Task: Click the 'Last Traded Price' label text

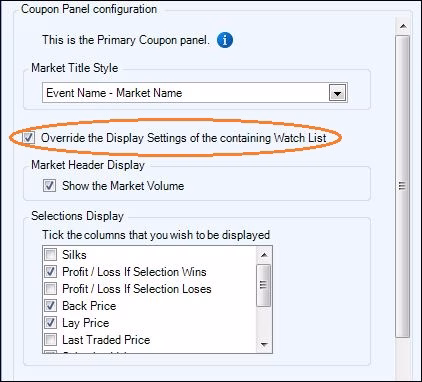Action: [106, 340]
